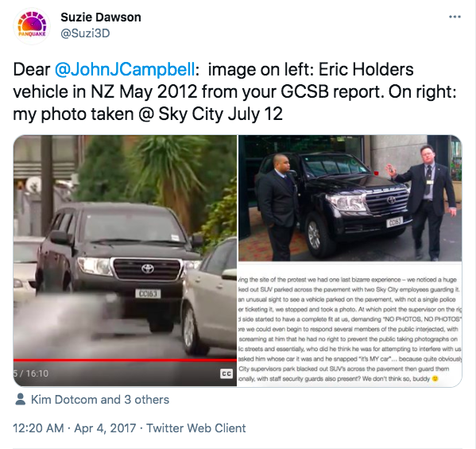Click the person icon beside tagged users
The image size is (476, 449).
[x=21, y=399]
